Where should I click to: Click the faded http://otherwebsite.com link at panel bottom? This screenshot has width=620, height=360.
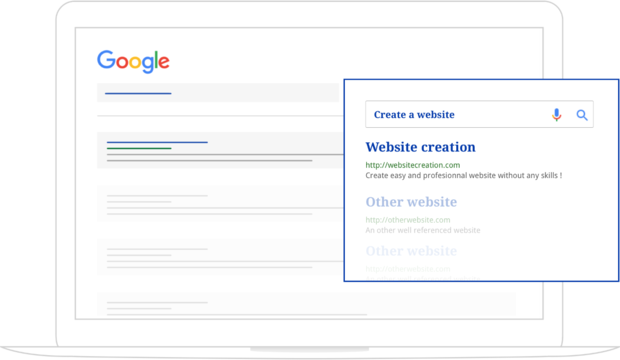[408, 269]
